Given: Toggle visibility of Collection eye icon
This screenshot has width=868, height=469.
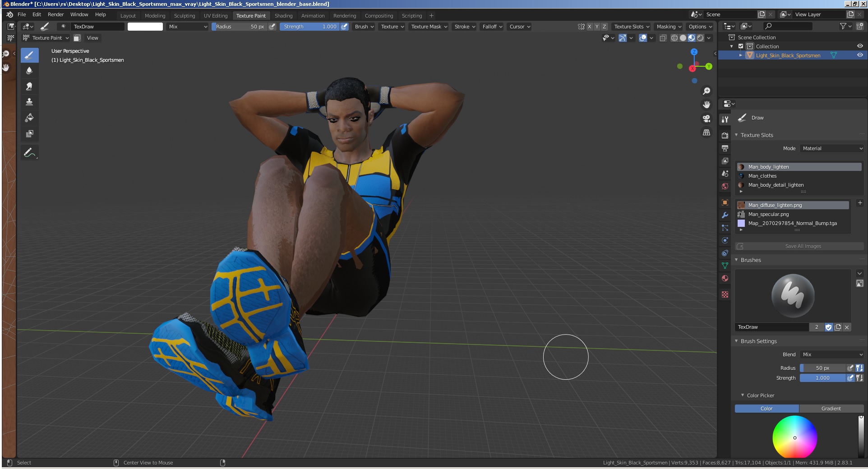Looking at the screenshot, I should pyautogui.click(x=860, y=46).
